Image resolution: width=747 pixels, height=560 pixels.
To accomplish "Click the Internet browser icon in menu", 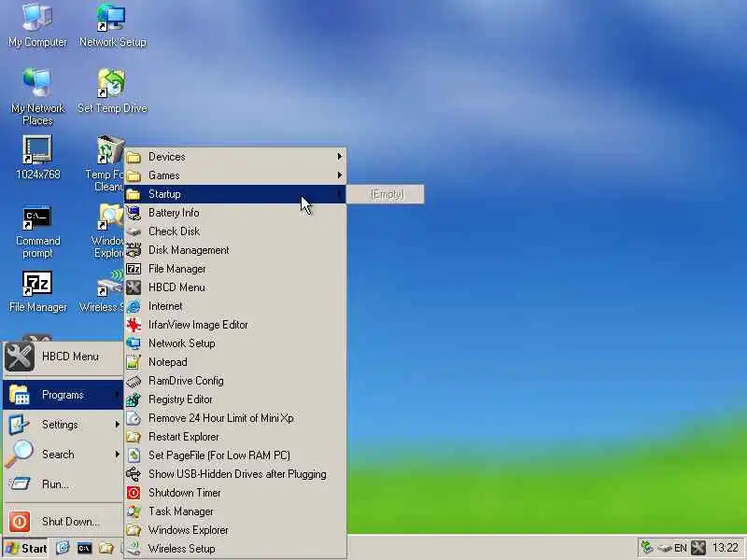I will (x=134, y=306).
